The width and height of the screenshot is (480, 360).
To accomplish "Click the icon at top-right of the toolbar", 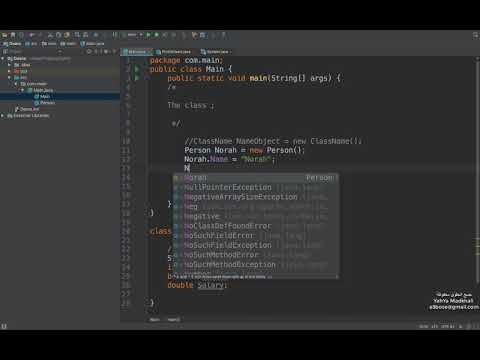I will point(476,35).
